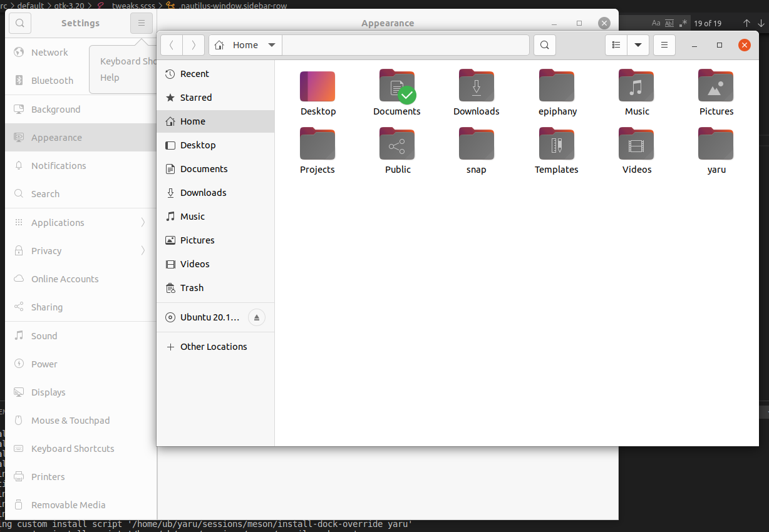Screen dimensions: 769x532
Task: Click the search icon in Settings header
Action: [20, 24]
